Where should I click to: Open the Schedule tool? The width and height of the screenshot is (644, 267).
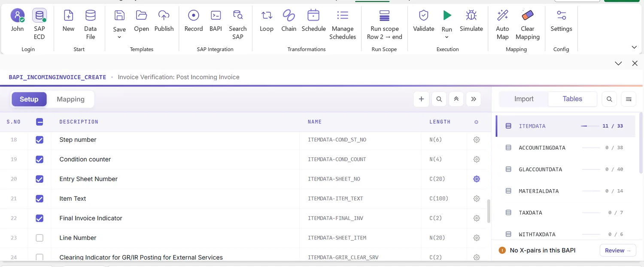(x=313, y=21)
